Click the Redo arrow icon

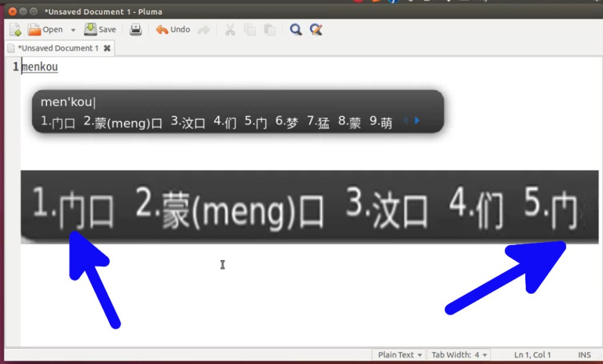coord(204,30)
